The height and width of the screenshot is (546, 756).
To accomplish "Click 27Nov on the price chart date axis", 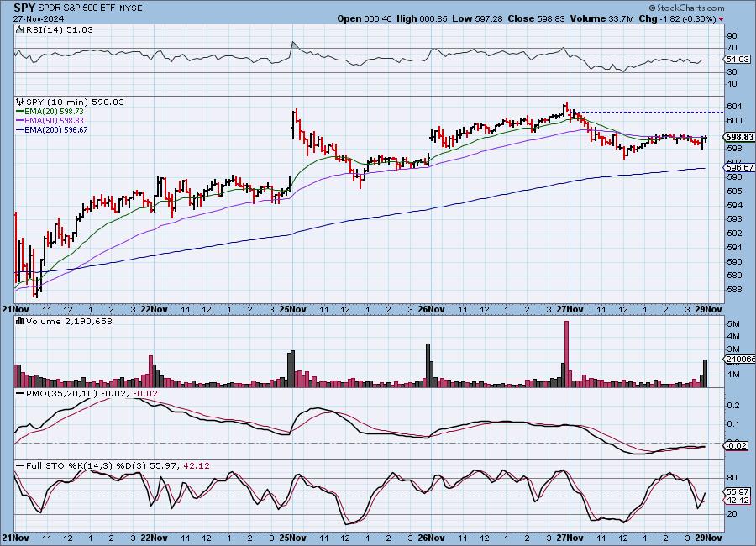I will pyautogui.click(x=569, y=309).
